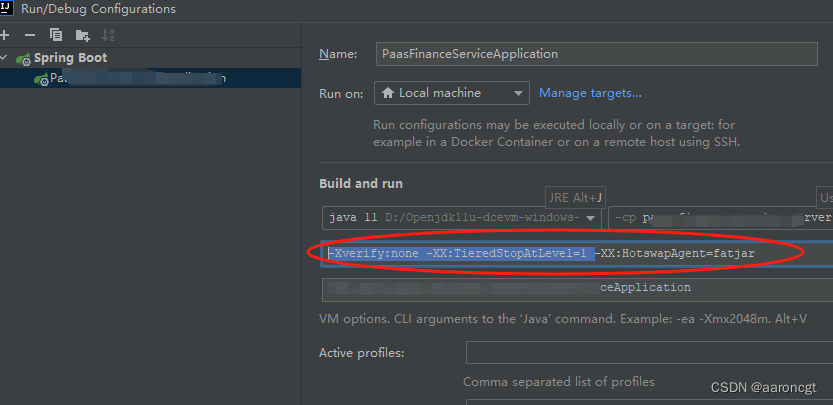Focus the Active profiles input field
Viewport: 833px width, 405px height.
(x=649, y=352)
